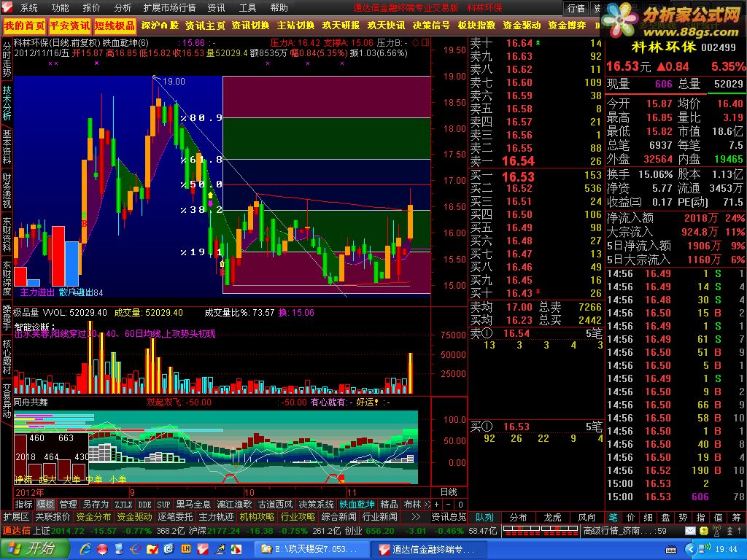
Task: Click the 高级行情_济南 server status text
Action: pos(625,531)
